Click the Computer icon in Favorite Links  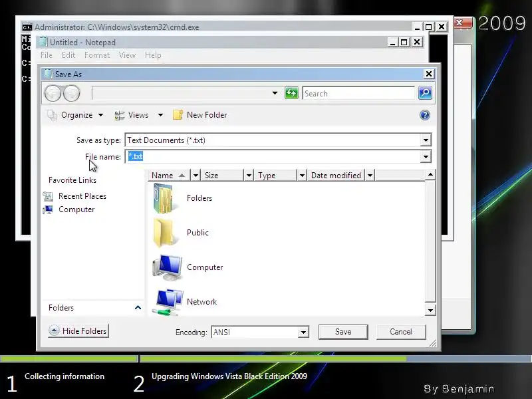48,209
